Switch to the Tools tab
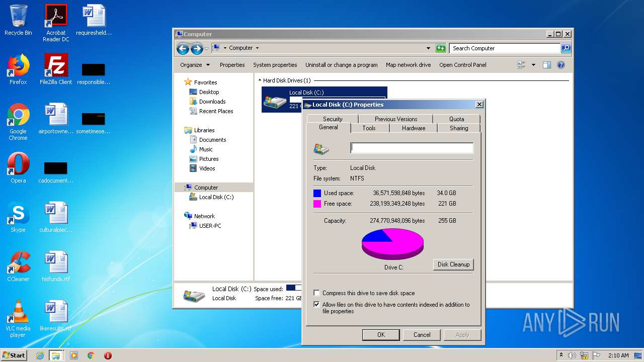The image size is (644, 362). pyautogui.click(x=369, y=128)
